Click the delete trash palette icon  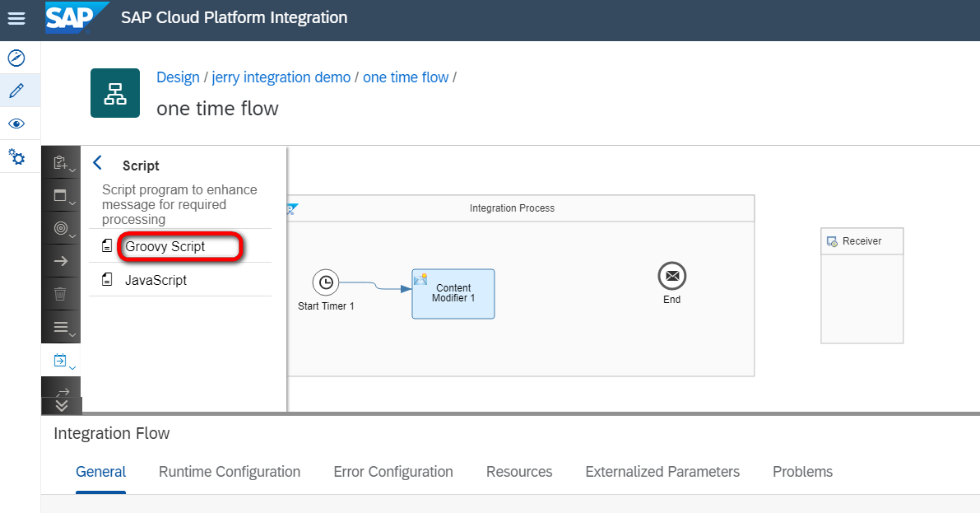point(61,294)
